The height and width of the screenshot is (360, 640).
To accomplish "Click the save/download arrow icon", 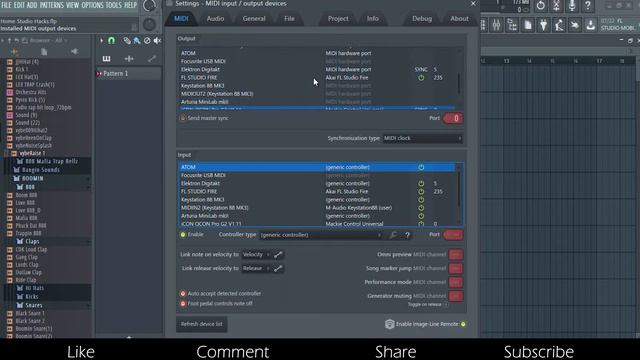I will 590,25.
